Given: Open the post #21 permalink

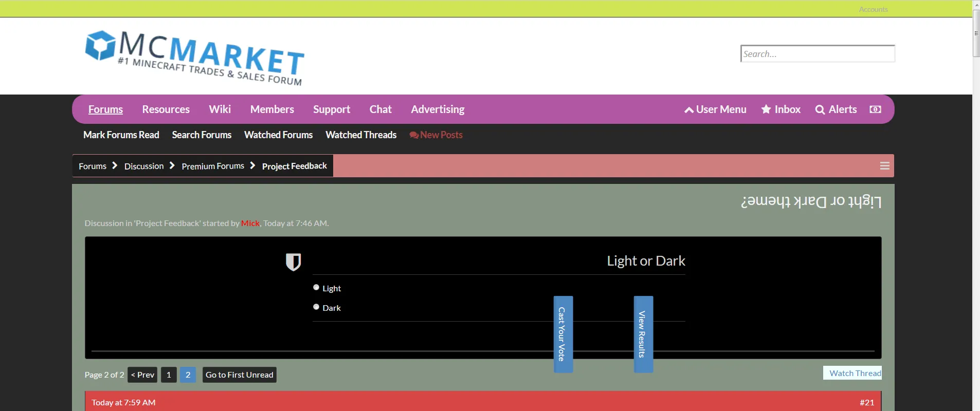Looking at the screenshot, I should [x=867, y=402].
